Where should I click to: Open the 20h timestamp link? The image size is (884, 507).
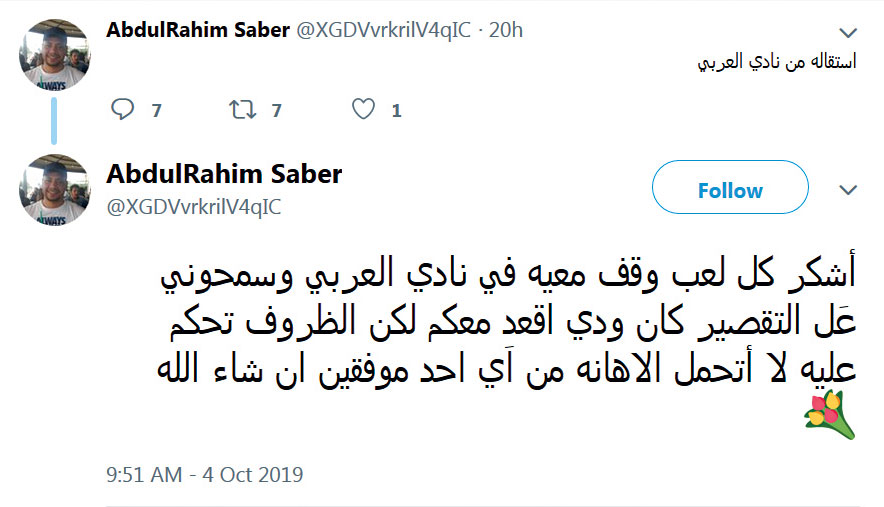[504, 31]
